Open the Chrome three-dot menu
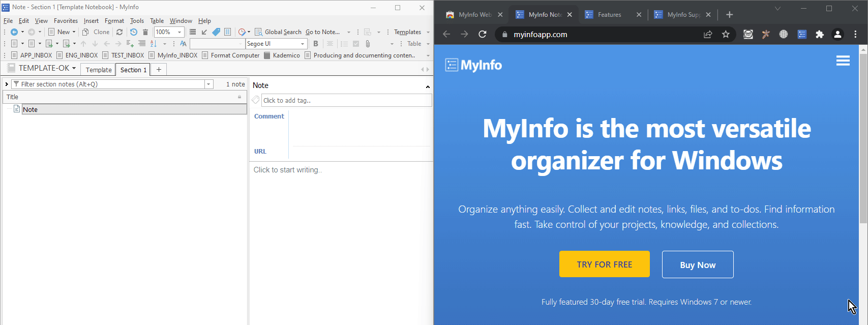Viewport: 868px width, 325px height. 856,35
